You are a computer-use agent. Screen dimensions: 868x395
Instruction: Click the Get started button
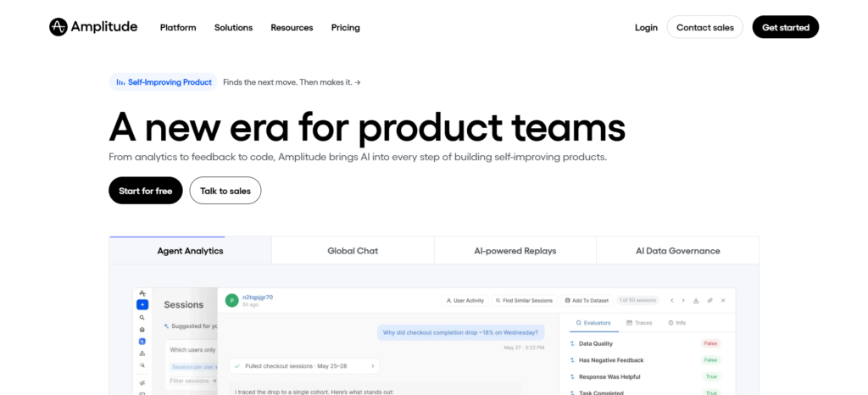[x=786, y=27]
